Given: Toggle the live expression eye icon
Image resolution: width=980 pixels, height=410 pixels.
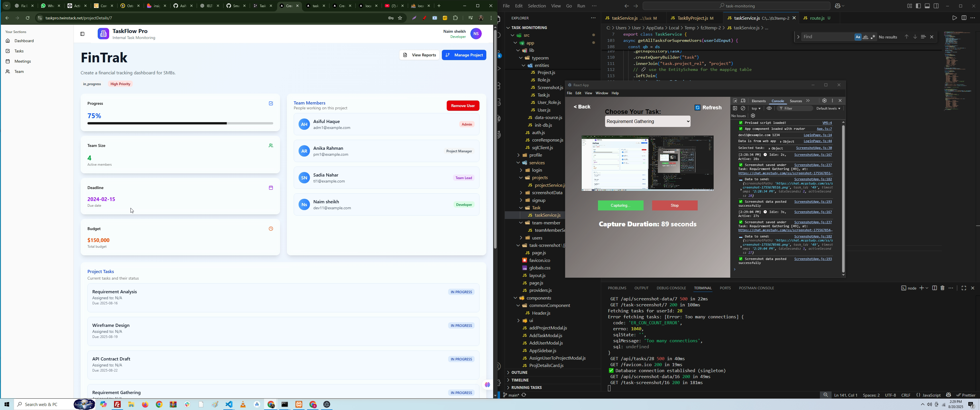Looking at the screenshot, I should pyautogui.click(x=769, y=108).
